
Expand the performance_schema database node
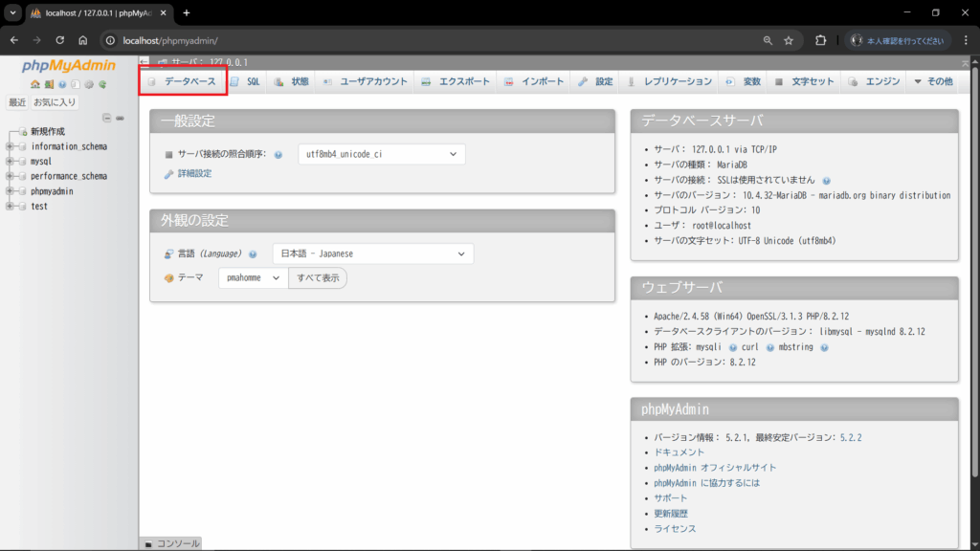(x=10, y=176)
